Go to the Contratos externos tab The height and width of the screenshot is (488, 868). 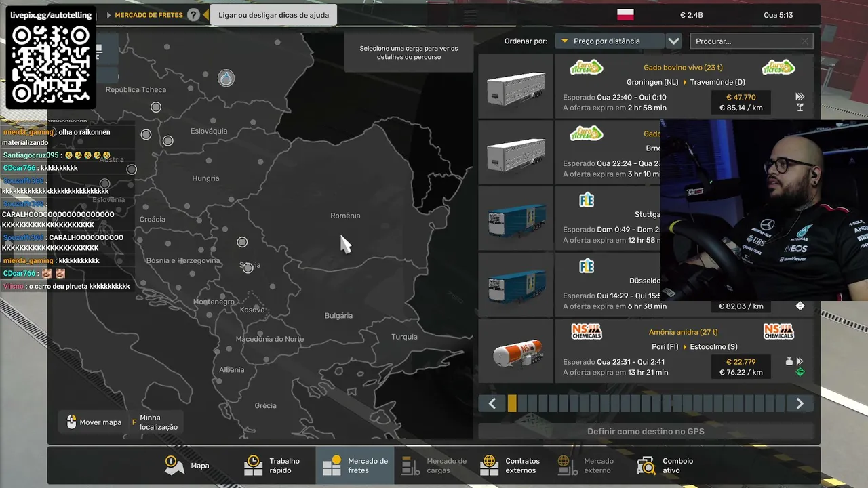click(x=511, y=466)
